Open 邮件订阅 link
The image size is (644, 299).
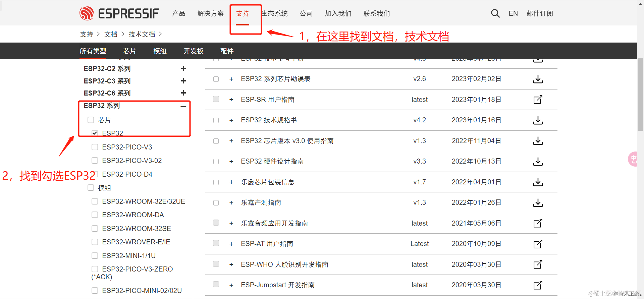(540, 13)
